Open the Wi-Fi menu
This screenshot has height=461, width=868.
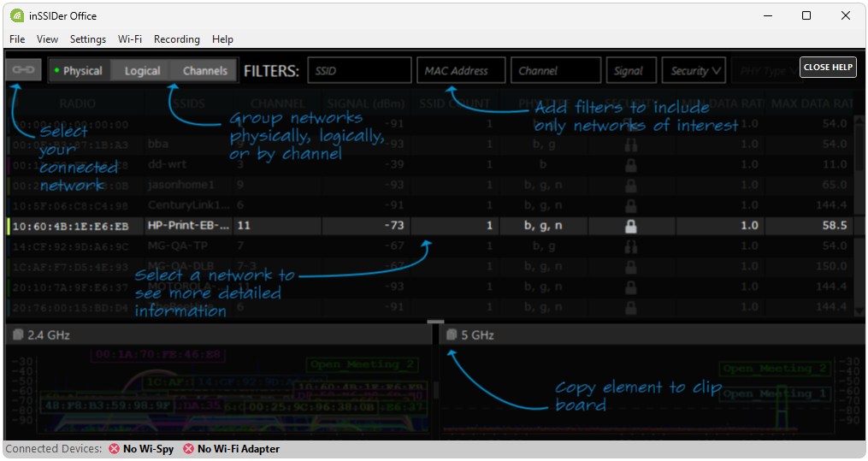coord(129,39)
